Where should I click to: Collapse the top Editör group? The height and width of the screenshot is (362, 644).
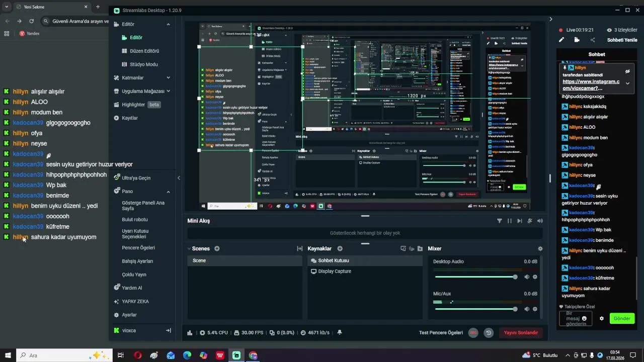click(x=168, y=24)
